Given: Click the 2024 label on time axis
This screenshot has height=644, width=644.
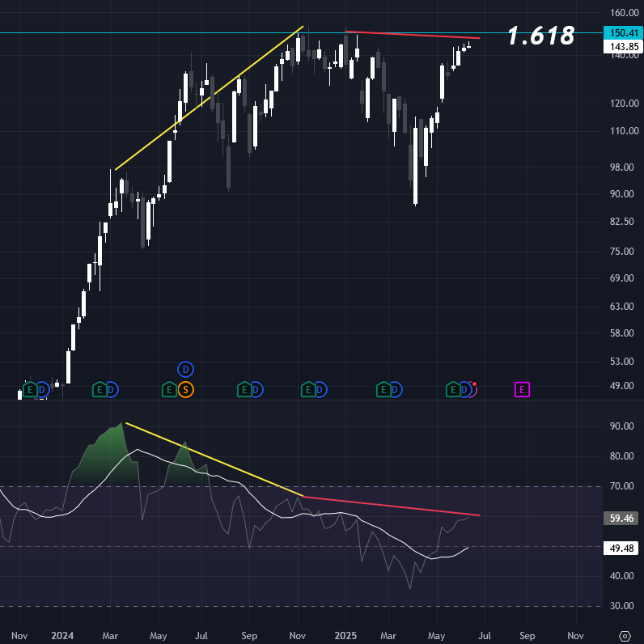Looking at the screenshot, I should [x=62, y=636].
